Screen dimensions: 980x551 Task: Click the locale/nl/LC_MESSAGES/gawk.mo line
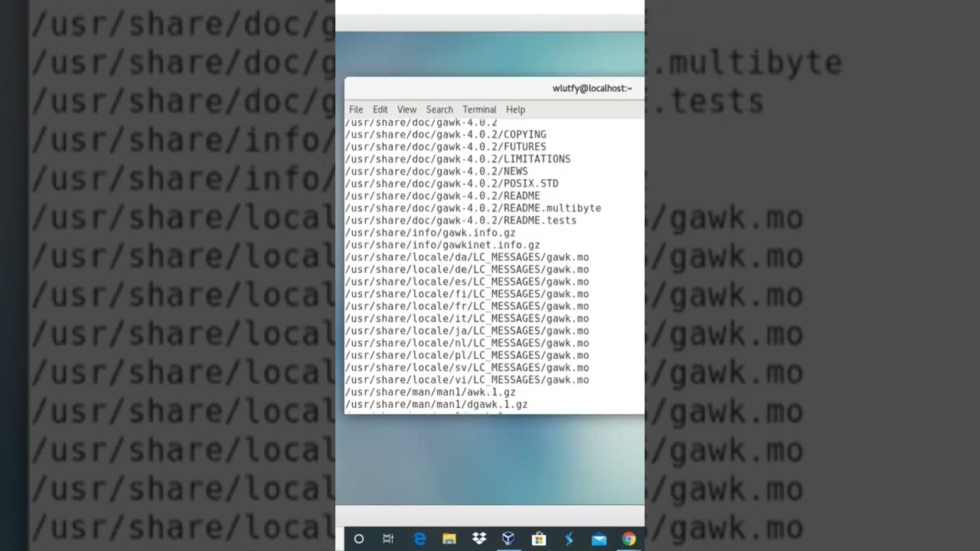click(x=467, y=343)
